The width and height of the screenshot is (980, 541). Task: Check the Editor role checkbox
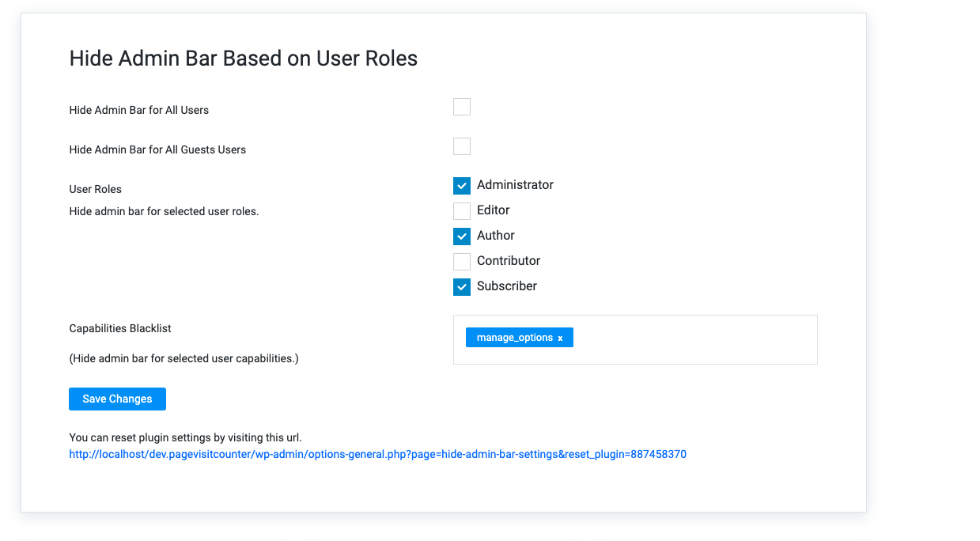pyautogui.click(x=462, y=210)
